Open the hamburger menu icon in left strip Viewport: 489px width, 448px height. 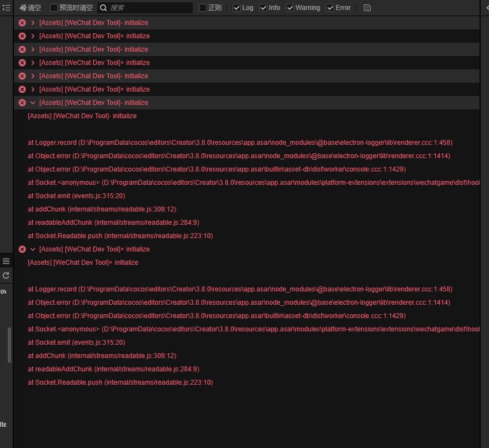pyautogui.click(x=6, y=261)
